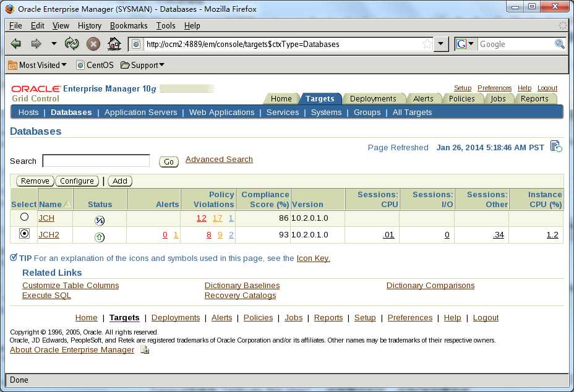
Task: Click the Google search magnifier icon
Action: [x=559, y=45]
